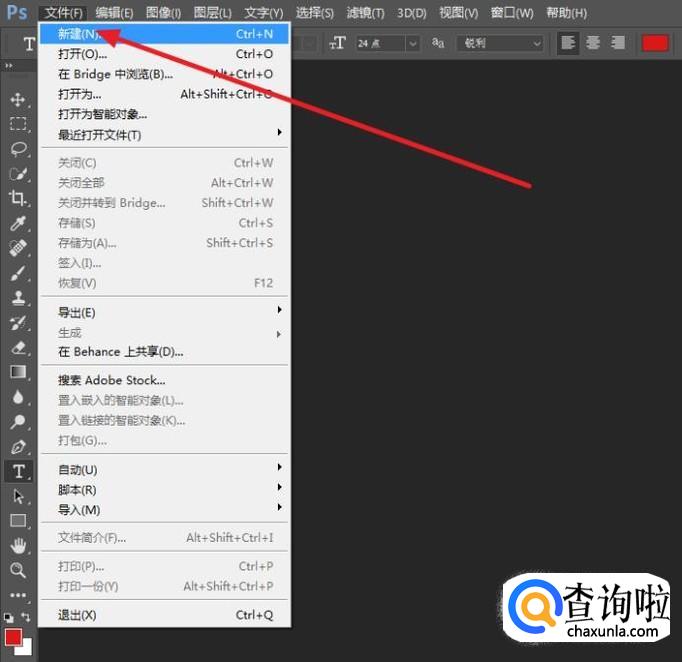
Task: Enable left text alignment
Action: (x=568, y=43)
